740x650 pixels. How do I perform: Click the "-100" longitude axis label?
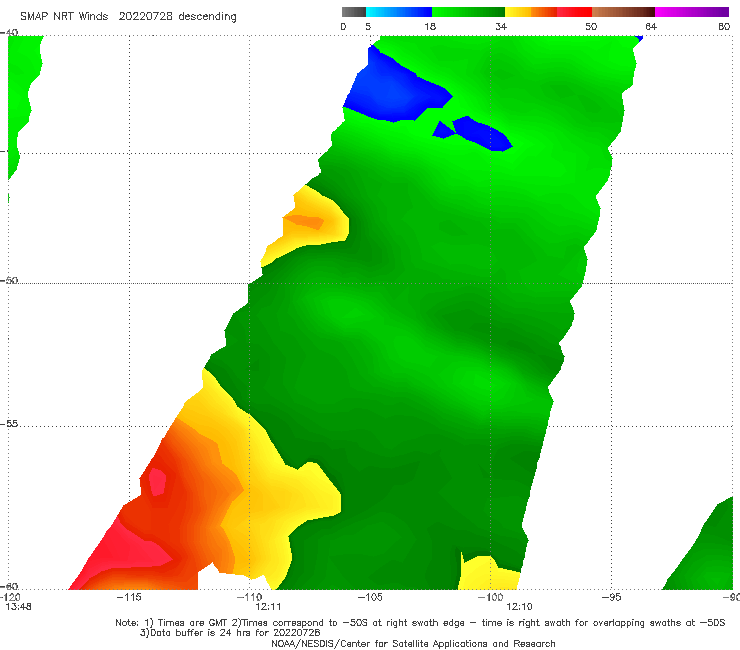[x=490, y=597]
